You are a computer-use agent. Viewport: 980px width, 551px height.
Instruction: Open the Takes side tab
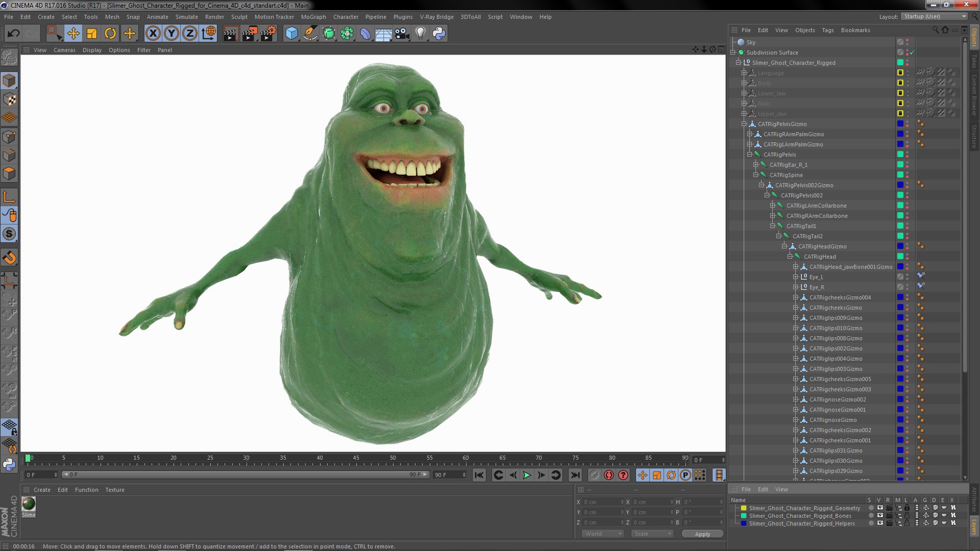[x=974, y=61]
